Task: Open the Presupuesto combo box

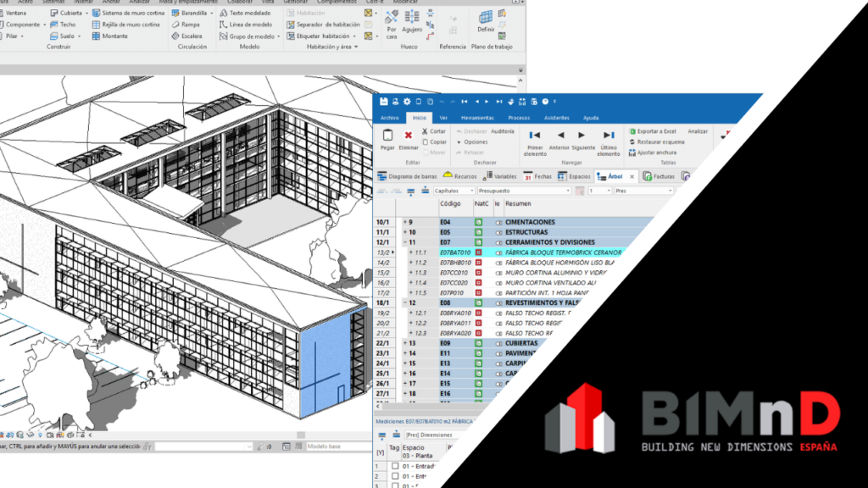Action: click(523, 191)
